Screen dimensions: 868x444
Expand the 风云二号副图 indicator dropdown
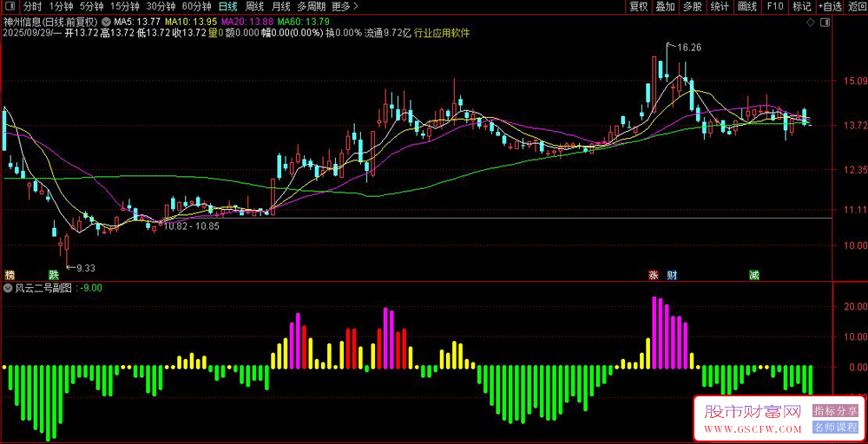(x=9, y=288)
